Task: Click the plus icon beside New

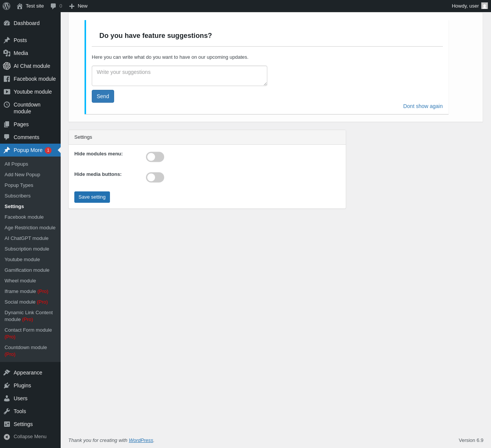Action: [x=72, y=6]
